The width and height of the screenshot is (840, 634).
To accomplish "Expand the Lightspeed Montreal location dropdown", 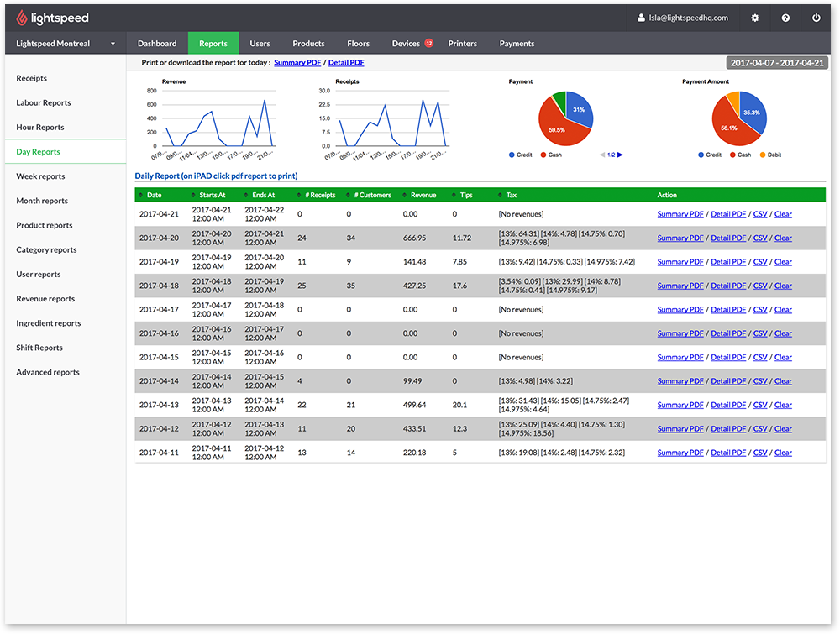I will point(113,44).
